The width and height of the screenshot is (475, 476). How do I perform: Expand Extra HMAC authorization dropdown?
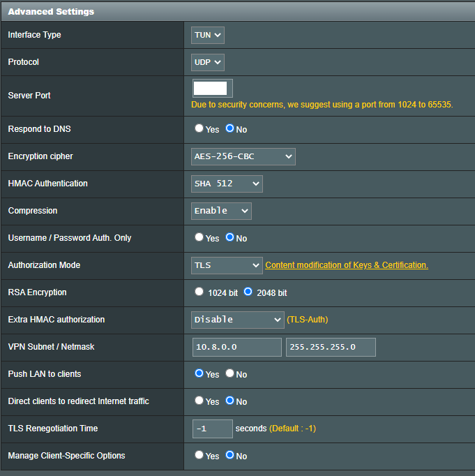pyautogui.click(x=237, y=320)
